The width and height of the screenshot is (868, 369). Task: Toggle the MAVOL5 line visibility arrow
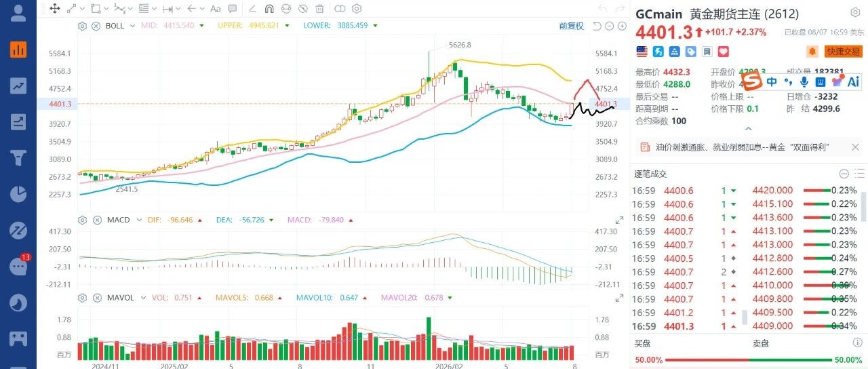click(281, 298)
